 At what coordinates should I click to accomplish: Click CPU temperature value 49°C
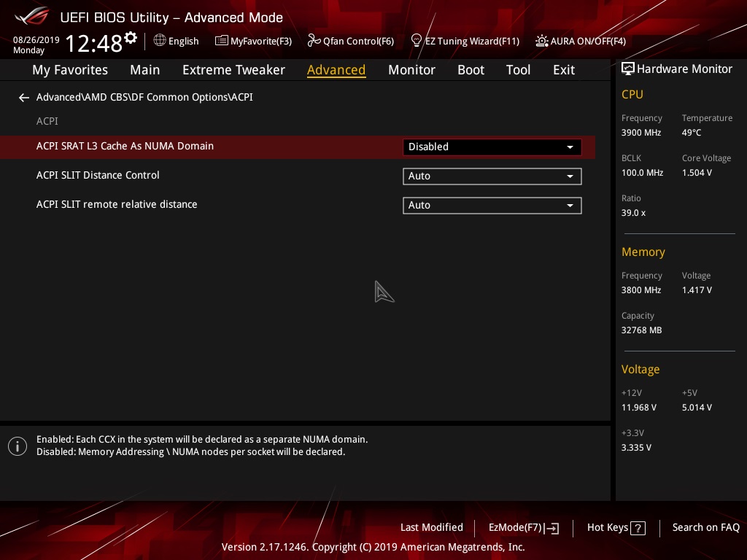point(692,133)
